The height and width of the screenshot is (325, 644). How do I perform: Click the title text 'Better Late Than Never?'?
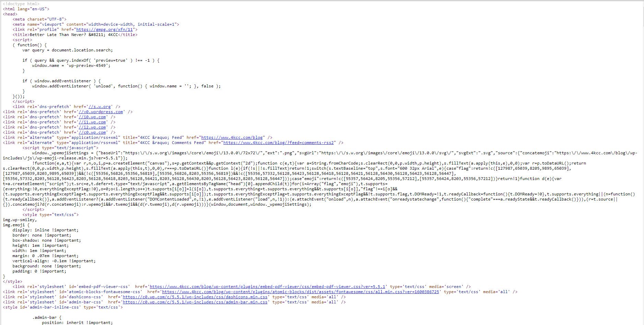(x=58, y=35)
